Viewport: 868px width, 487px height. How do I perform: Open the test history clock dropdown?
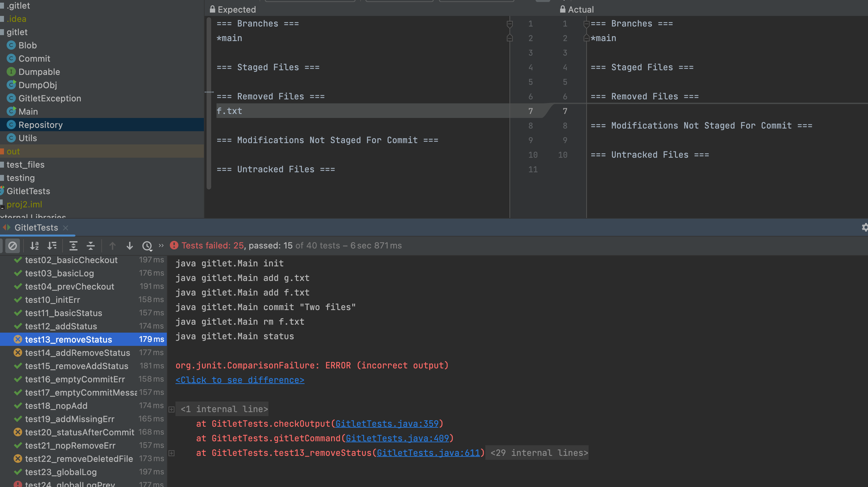coord(147,245)
